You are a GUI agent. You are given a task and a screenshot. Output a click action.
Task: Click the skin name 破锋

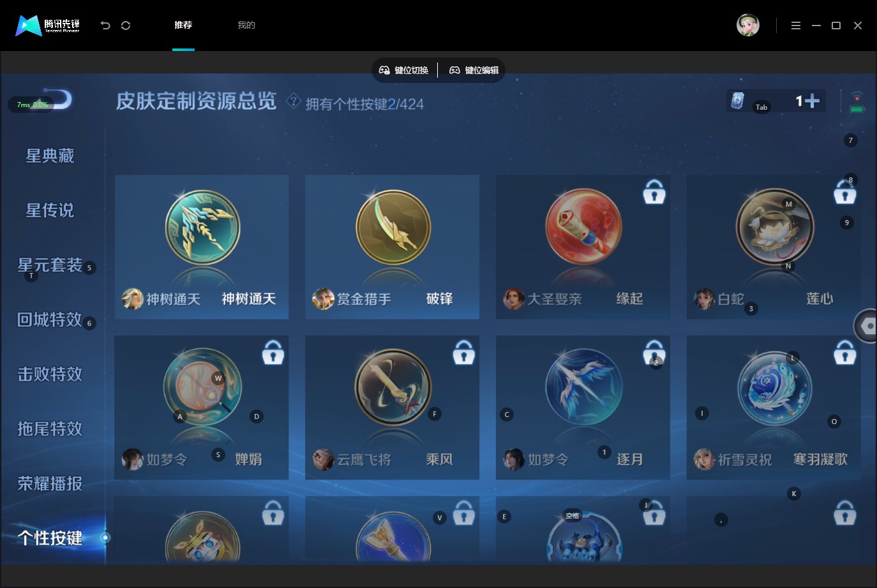point(439,299)
